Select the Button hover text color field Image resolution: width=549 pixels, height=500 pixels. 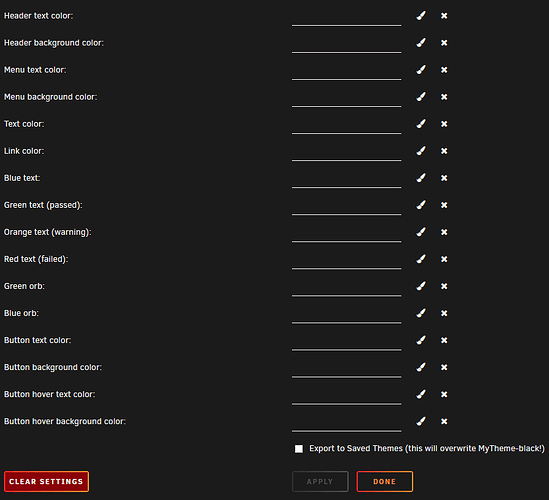[346, 395]
